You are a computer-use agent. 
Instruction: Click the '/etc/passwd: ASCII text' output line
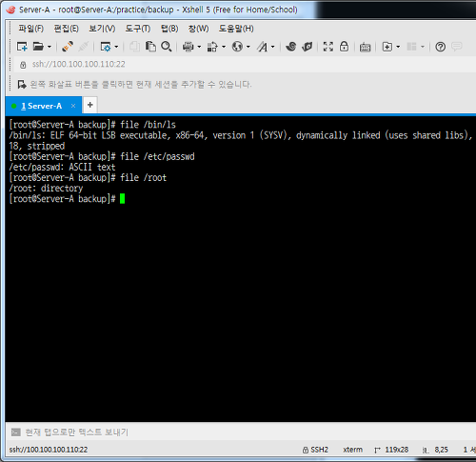tap(62, 167)
